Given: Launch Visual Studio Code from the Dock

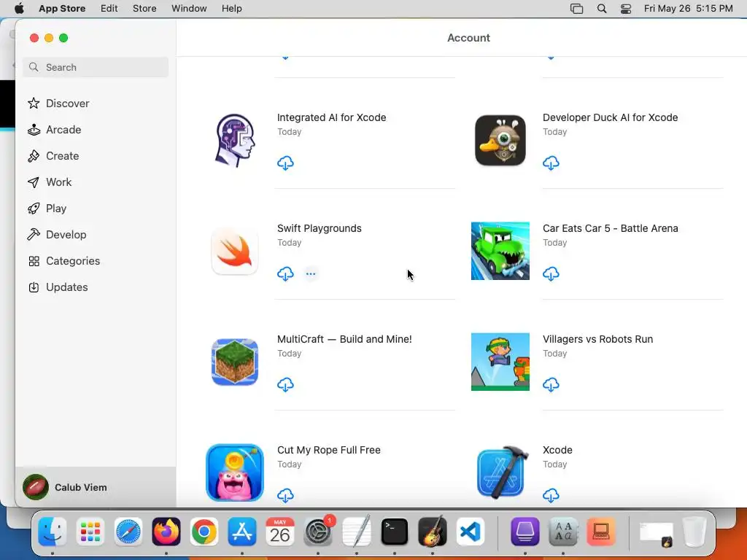Looking at the screenshot, I should [x=471, y=532].
